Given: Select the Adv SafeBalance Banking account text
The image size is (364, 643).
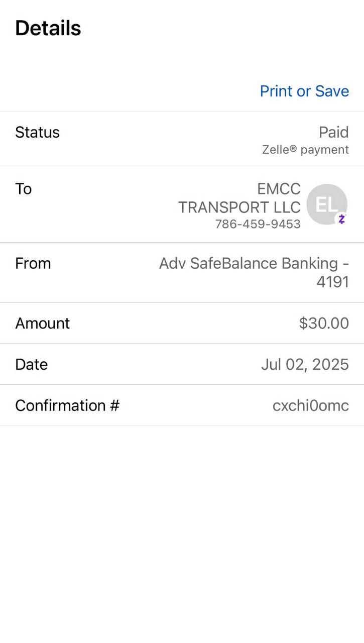Looking at the screenshot, I should tap(249, 263).
